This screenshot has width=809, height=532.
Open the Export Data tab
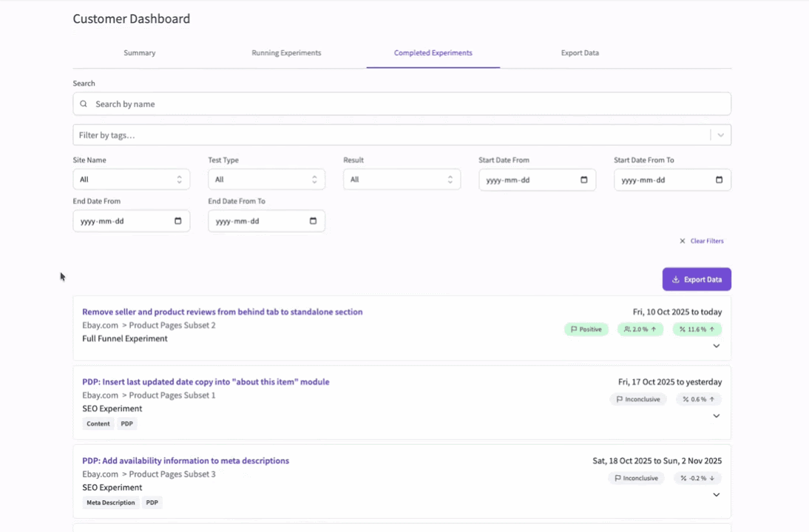pyautogui.click(x=580, y=53)
